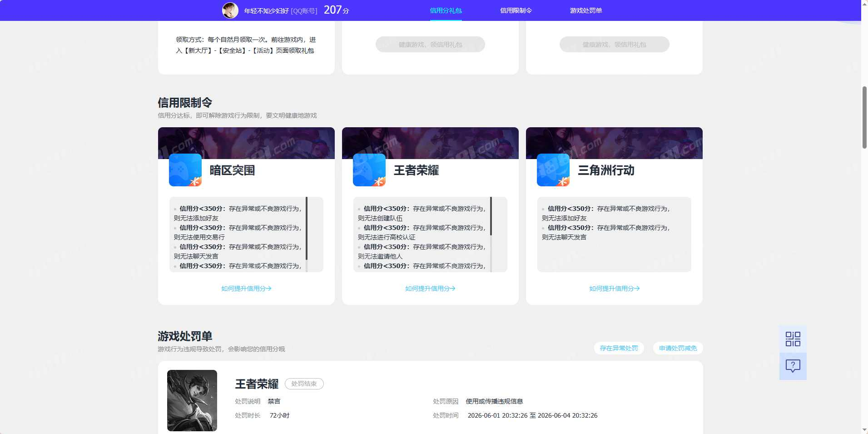Switch to the 信用分礼包 tab

pos(446,10)
